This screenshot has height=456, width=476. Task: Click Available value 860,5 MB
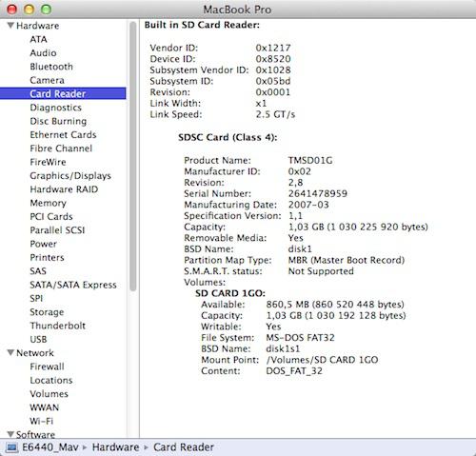335,305
